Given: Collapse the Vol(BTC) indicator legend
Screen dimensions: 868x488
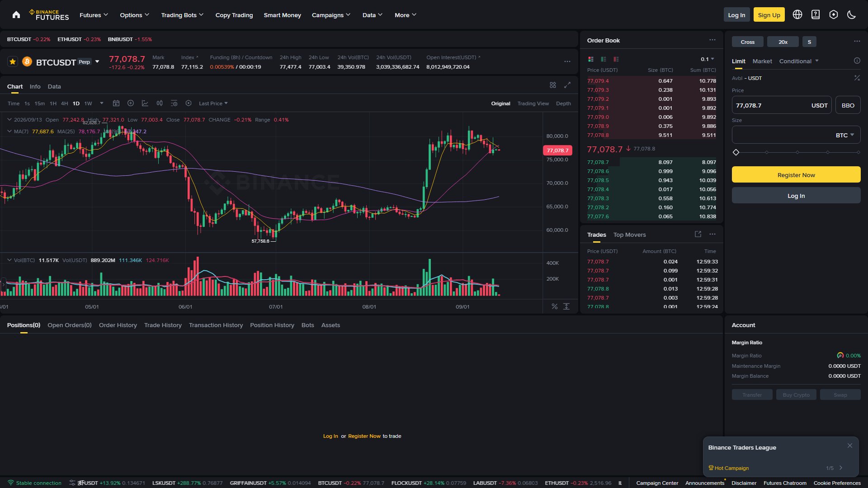Looking at the screenshot, I should tap(9, 260).
